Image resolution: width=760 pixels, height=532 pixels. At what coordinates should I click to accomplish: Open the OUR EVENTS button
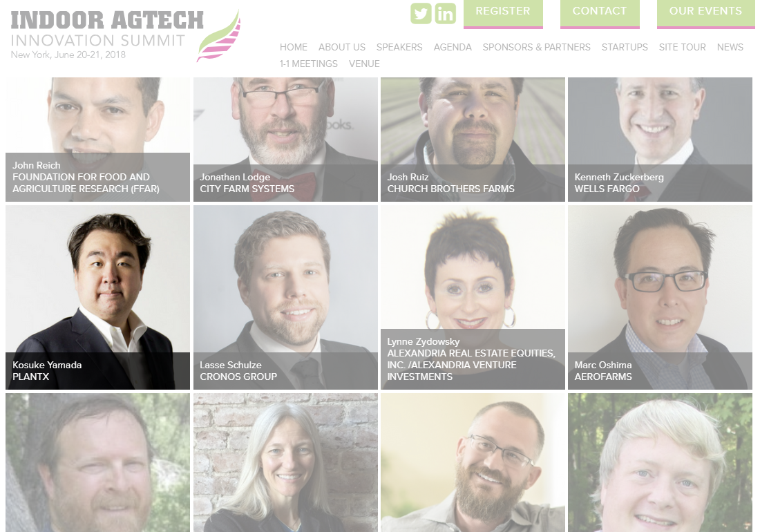point(705,14)
